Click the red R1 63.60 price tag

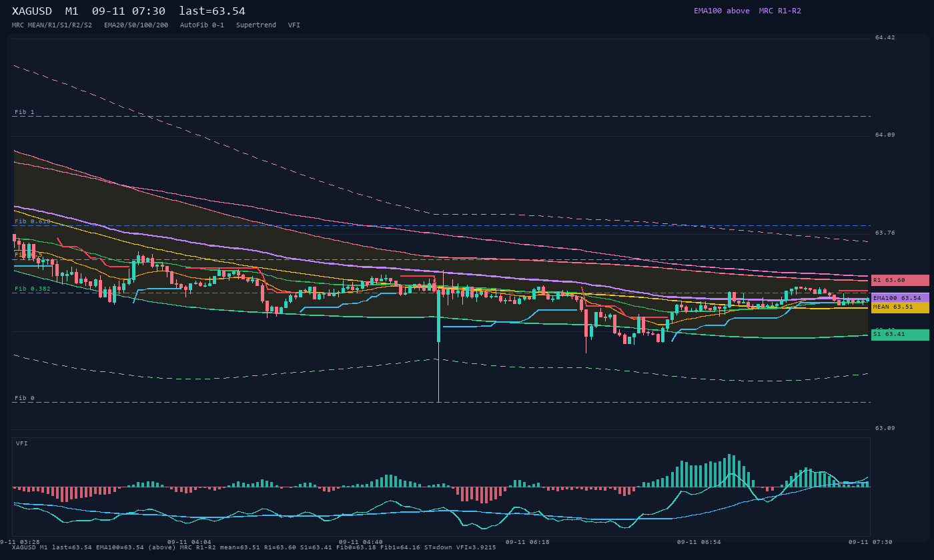click(x=900, y=281)
